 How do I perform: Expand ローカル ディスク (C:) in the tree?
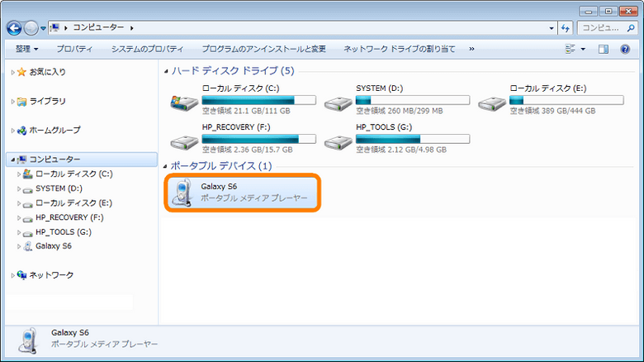19,174
